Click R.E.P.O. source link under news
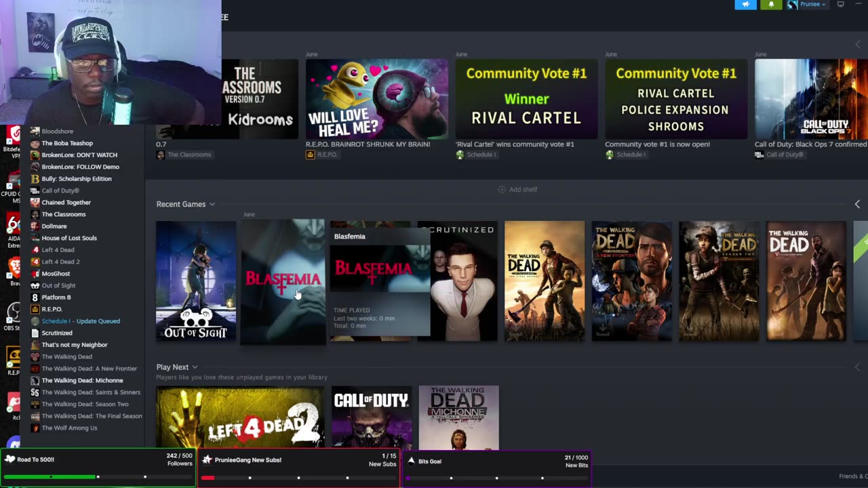Viewport: 868px width, 488px height. 327,155
